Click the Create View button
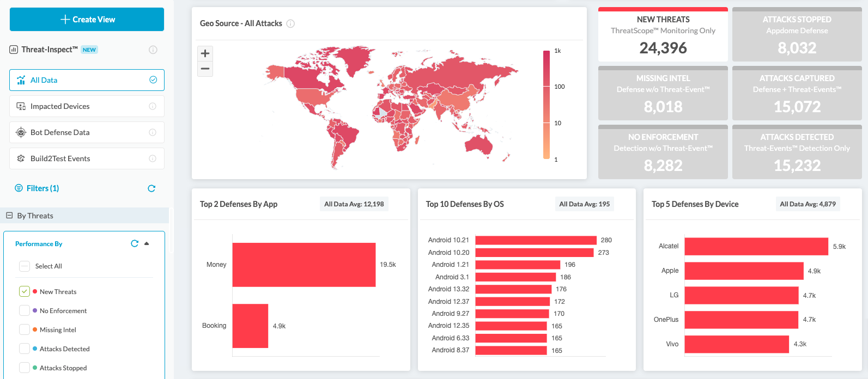This screenshot has width=868, height=379. 87,20
